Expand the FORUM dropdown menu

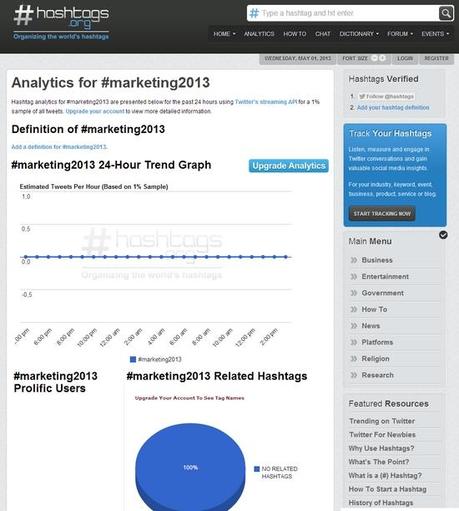(400, 34)
